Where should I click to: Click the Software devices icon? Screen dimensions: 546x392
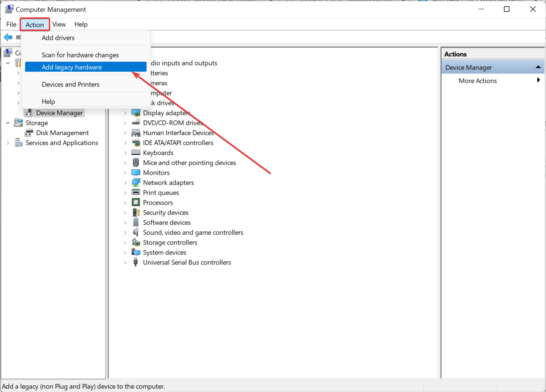tap(136, 223)
